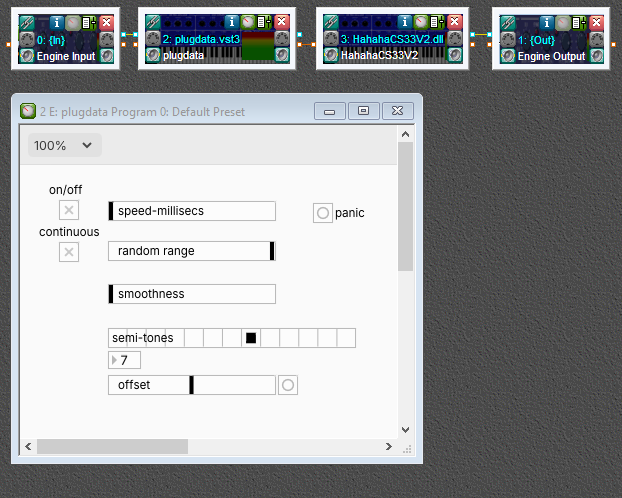Remove the HahahaCS33V2 plugin with its red X
The height and width of the screenshot is (498, 622).
[455, 21]
